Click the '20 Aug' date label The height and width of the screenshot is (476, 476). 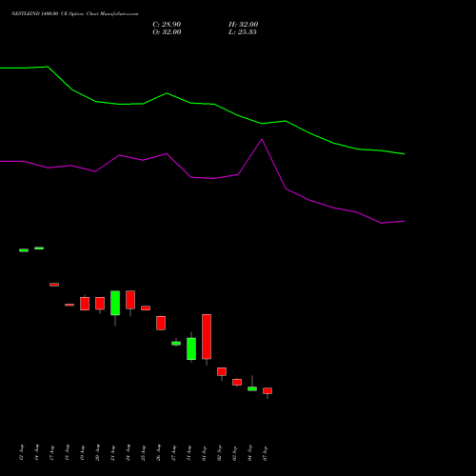point(98,452)
